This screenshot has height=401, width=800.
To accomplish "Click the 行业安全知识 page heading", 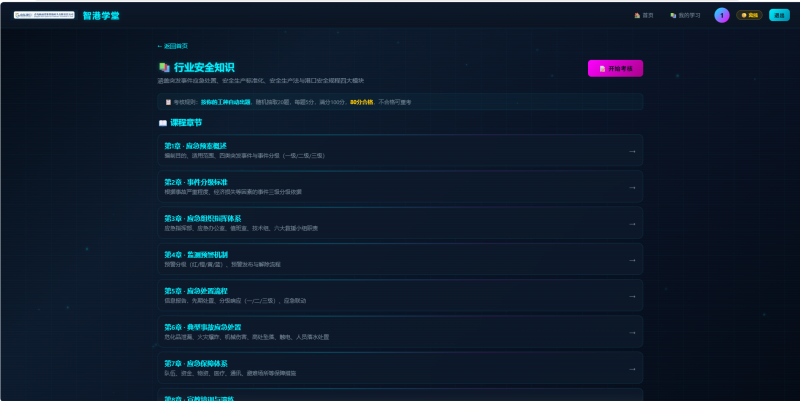I will click(204, 67).
